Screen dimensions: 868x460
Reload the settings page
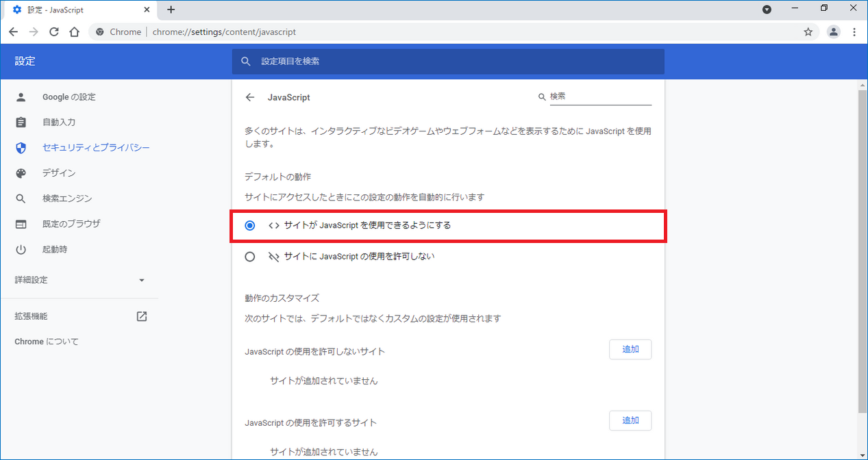pyautogui.click(x=54, y=32)
